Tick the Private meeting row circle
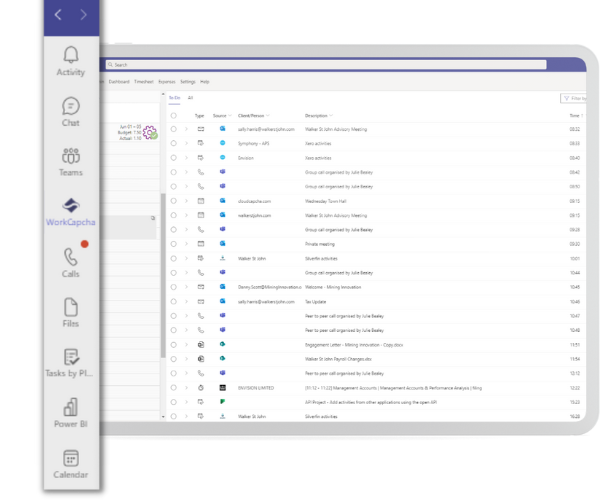 [174, 244]
